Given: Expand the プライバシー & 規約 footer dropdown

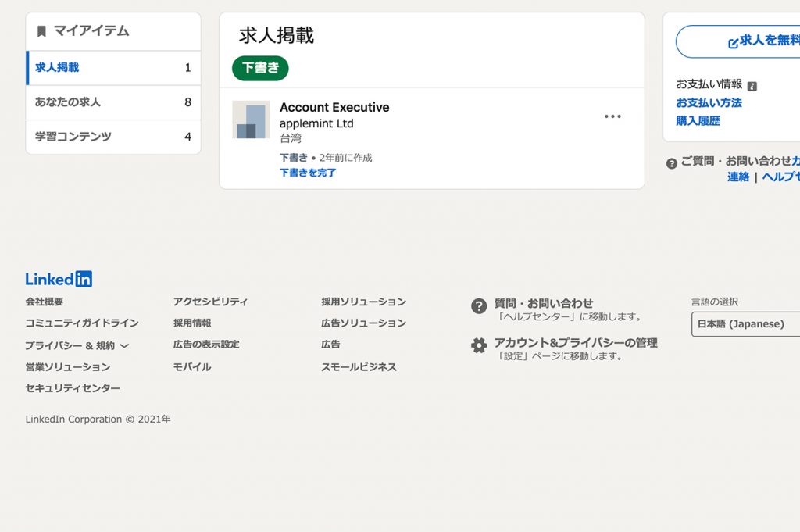Looking at the screenshot, I should 77,345.
